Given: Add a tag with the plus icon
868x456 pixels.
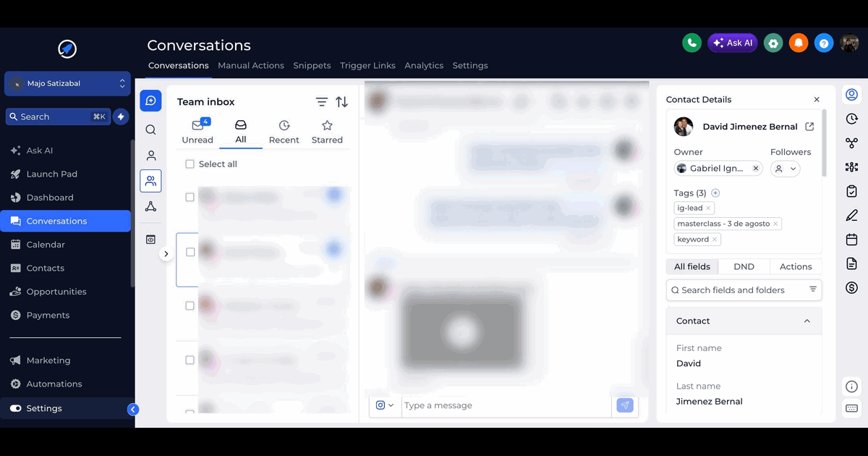Looking at the screenshot, I should pos(715,193).
